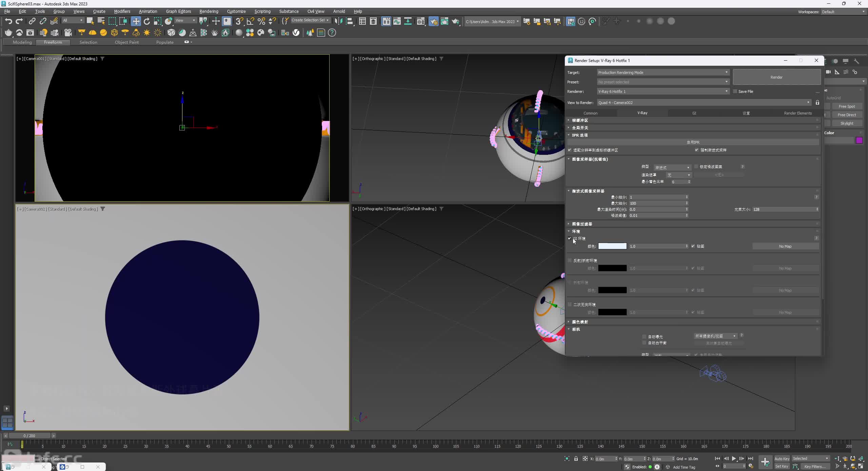Switch to the GI tab in Render Setup
Screen dimensions: 868x471
click(x=694, y=113)
